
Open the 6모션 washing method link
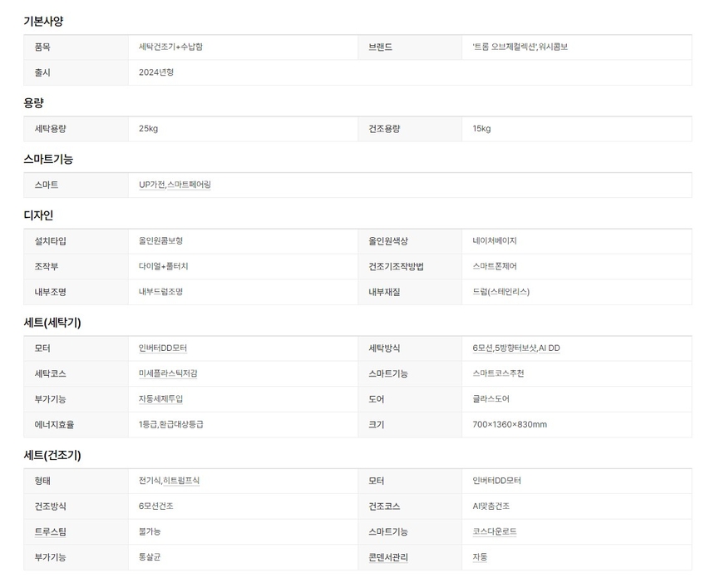(x=482, y=348)
